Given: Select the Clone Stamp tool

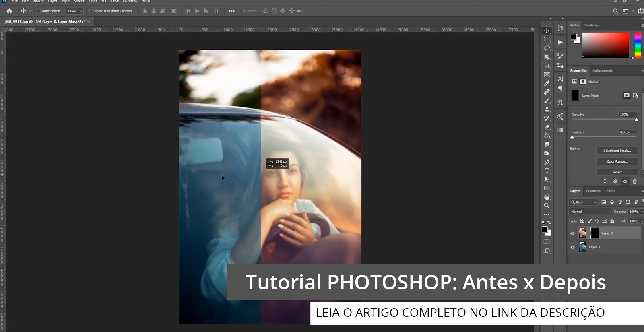Looking at the screenshot, I should coord(547,109).
